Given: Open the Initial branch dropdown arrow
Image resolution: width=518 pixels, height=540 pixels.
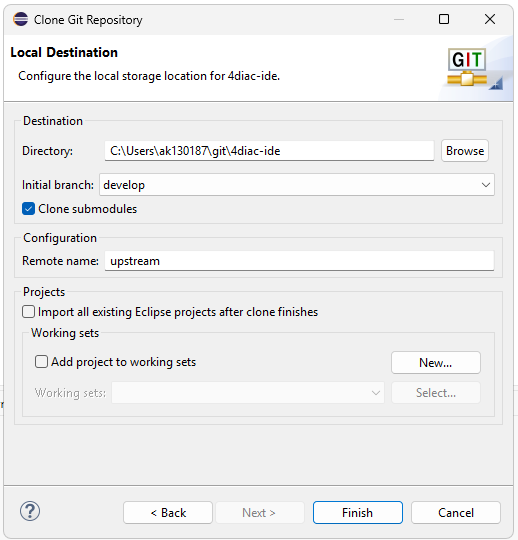Looking at the screenshot, I should point(486,185).
